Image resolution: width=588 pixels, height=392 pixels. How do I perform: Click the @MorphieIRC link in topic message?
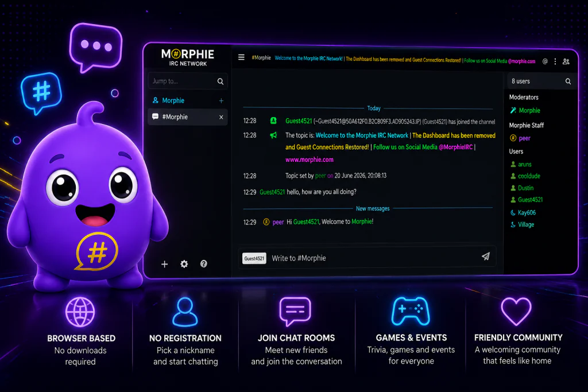click(x=455, y=148)
